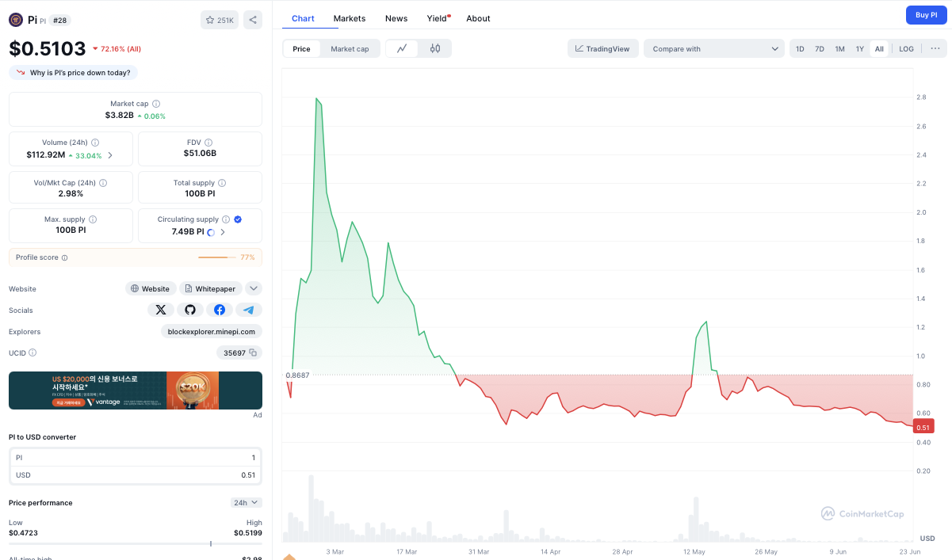Click the Total supply info icon
This screenshot has width=952, height=560.
point(222,182)
